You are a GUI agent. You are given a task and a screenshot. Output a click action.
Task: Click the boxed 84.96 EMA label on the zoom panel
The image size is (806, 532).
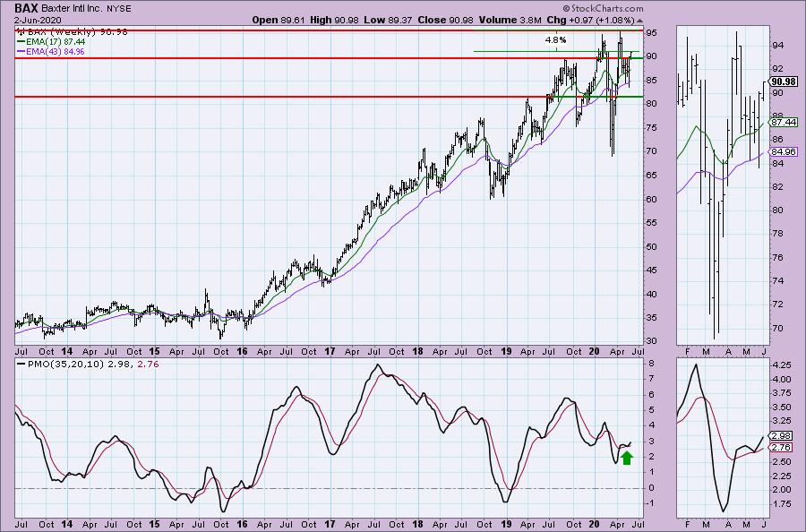(785, 151)
